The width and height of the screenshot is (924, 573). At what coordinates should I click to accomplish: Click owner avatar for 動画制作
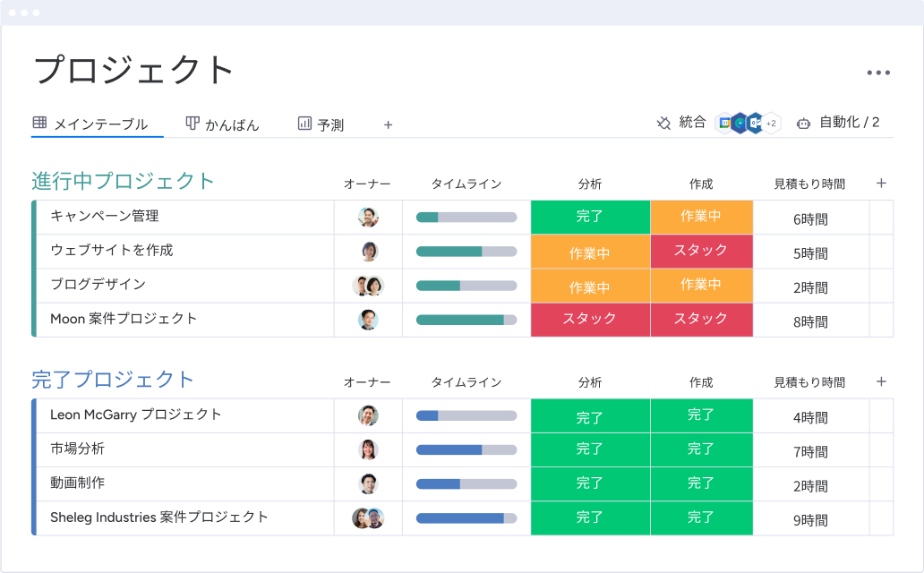368,484
